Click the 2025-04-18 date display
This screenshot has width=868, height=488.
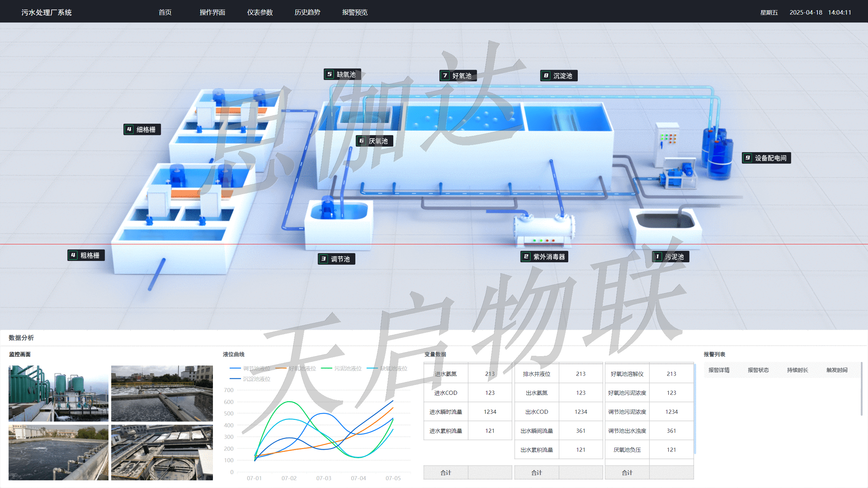[x=806, y=13]
